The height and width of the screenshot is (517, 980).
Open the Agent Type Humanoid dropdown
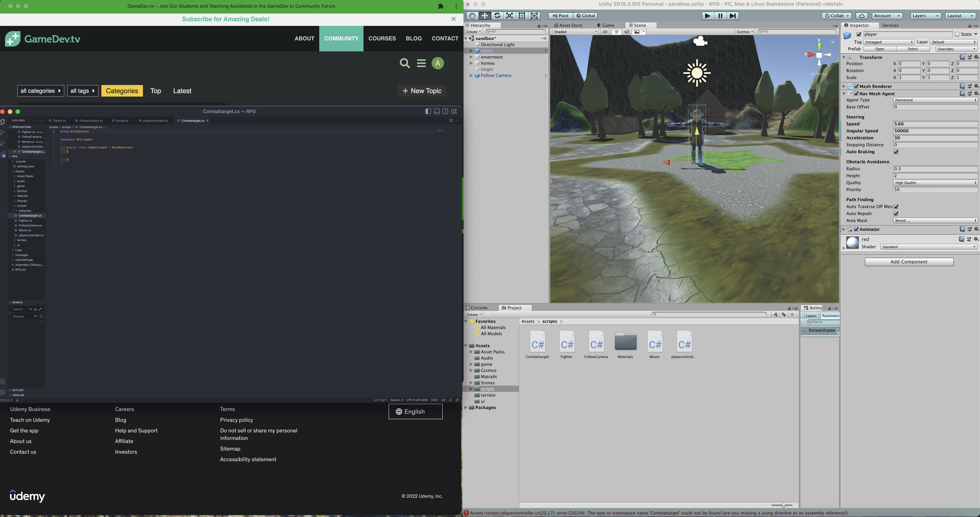(x=935, y=100)
